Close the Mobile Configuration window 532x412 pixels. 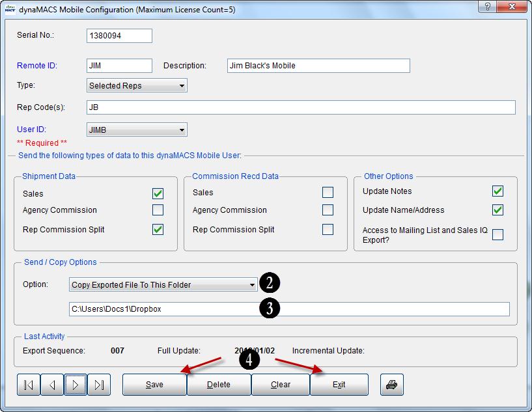pos(512,7)
